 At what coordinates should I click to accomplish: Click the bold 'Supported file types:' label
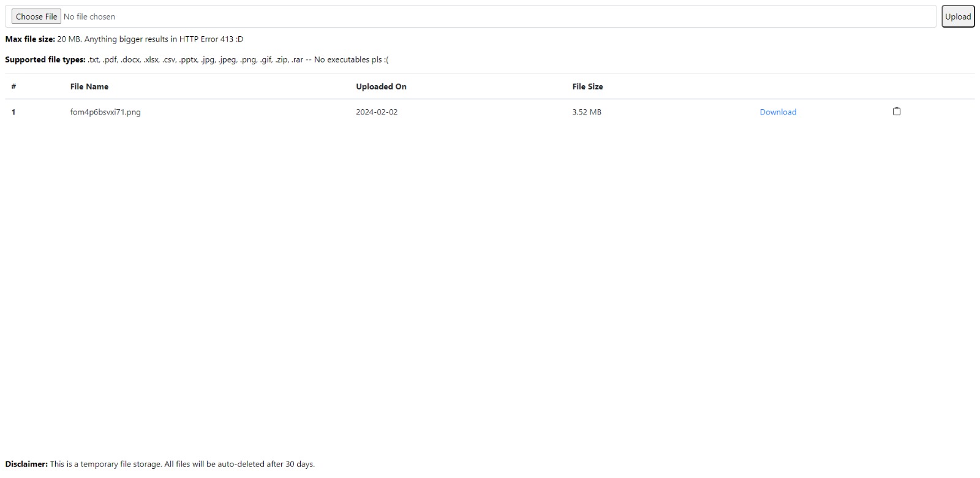coord(45,60)
